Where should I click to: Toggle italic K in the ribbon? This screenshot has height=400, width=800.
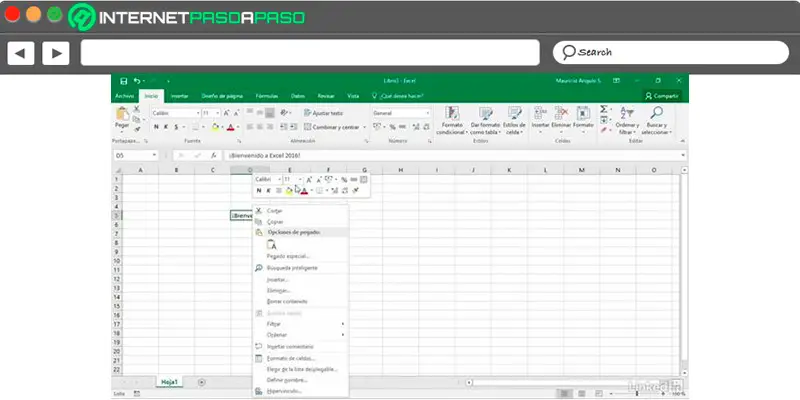click(166, 127)
